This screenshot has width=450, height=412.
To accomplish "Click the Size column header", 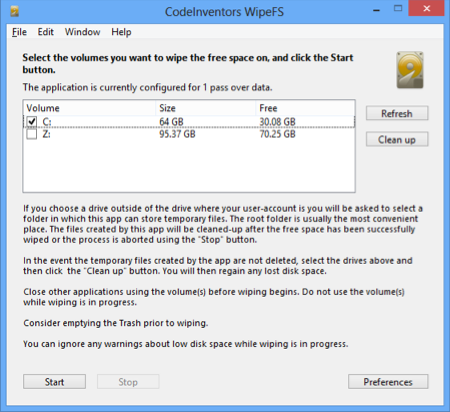I will click(205, 108).
